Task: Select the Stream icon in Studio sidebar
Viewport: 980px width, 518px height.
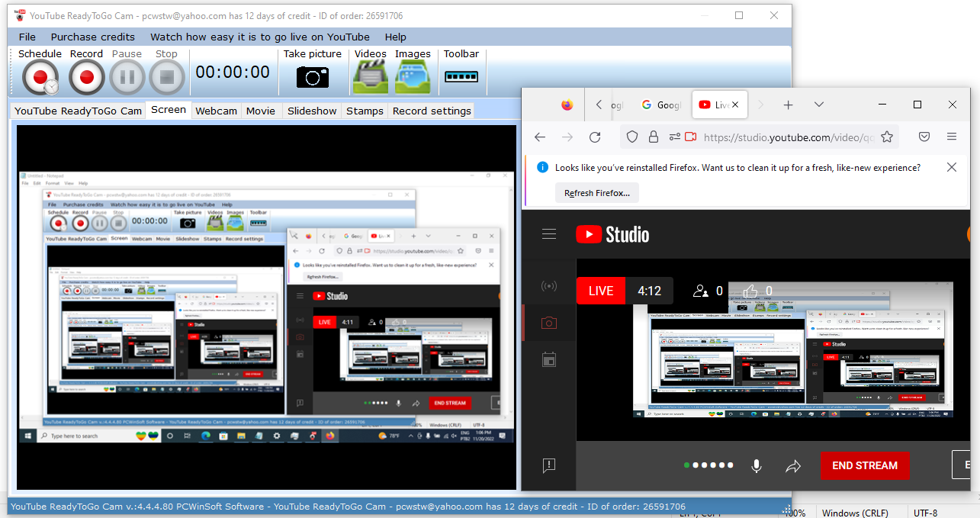Action: coord(549,286)
